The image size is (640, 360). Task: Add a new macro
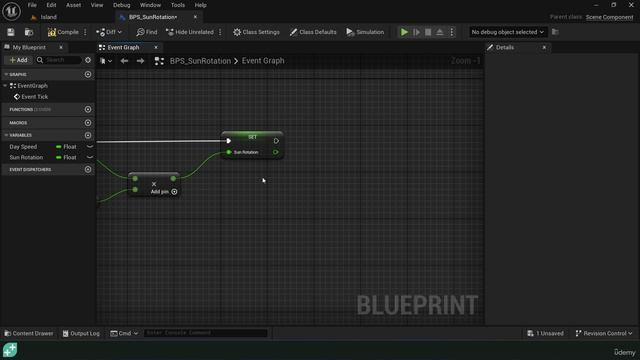point(88,122)
